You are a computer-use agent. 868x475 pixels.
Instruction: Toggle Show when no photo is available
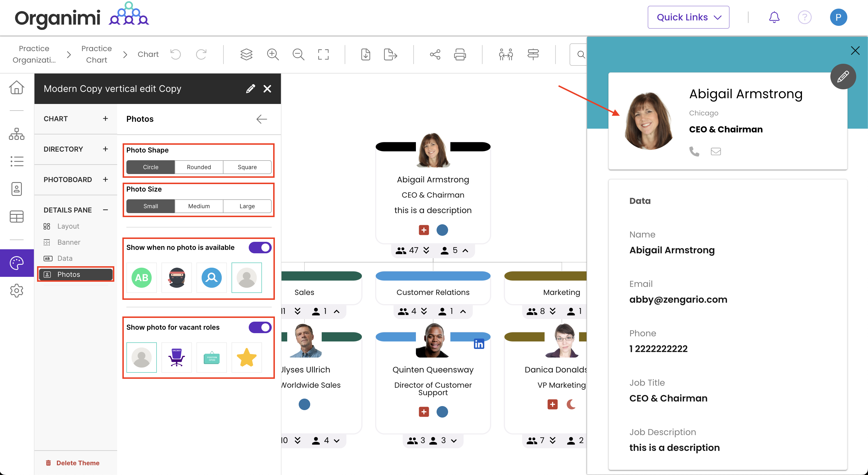[260, 248]
